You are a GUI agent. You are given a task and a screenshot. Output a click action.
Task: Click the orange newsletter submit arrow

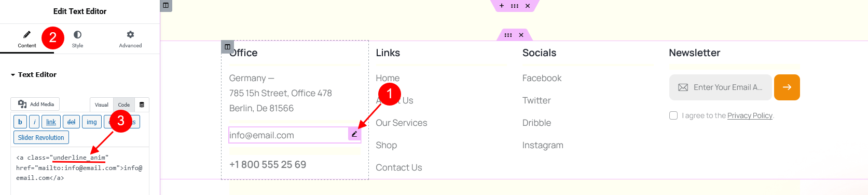[787, 87]
